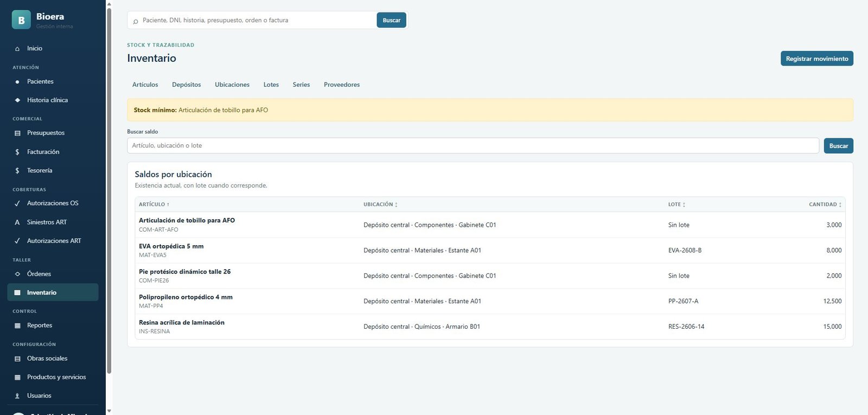Click the Bioera logo icon
Screen dimensions: 868x415
[x=21, y=20]
